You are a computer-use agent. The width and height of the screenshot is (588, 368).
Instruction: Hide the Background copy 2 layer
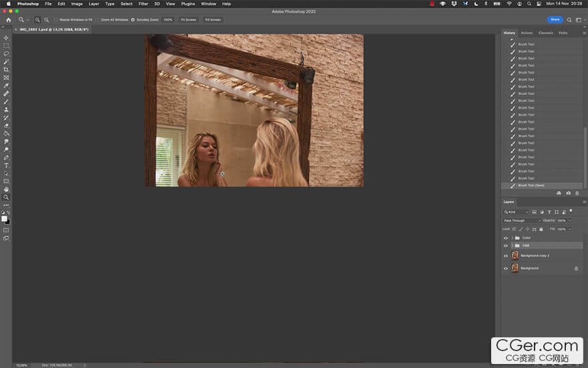tap(506, 256)
